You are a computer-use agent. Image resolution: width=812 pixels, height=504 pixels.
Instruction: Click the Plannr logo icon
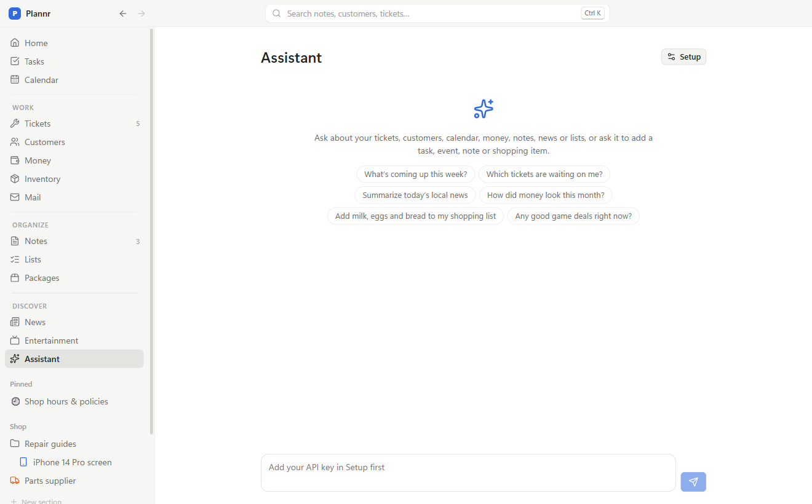pos(15,14)
